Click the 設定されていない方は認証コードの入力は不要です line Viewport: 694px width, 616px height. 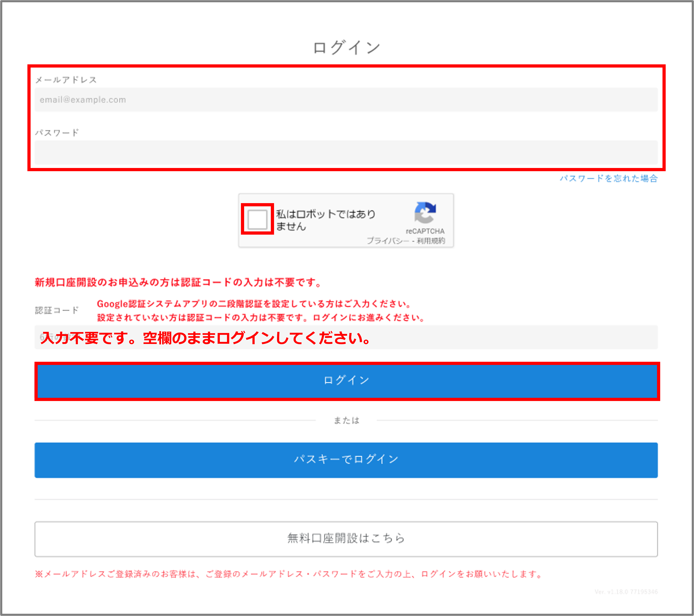tap(261, 318)
